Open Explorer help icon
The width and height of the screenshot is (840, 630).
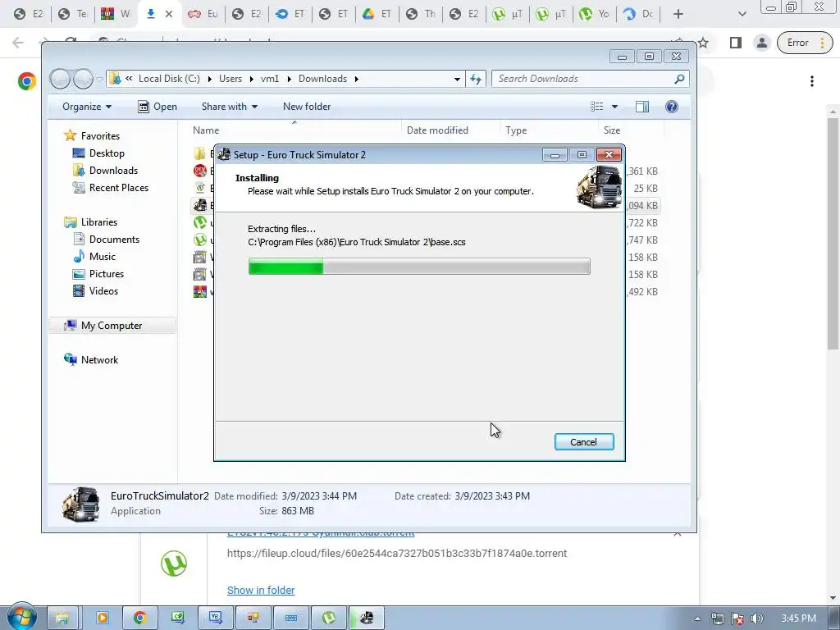[x=671, y=107]
